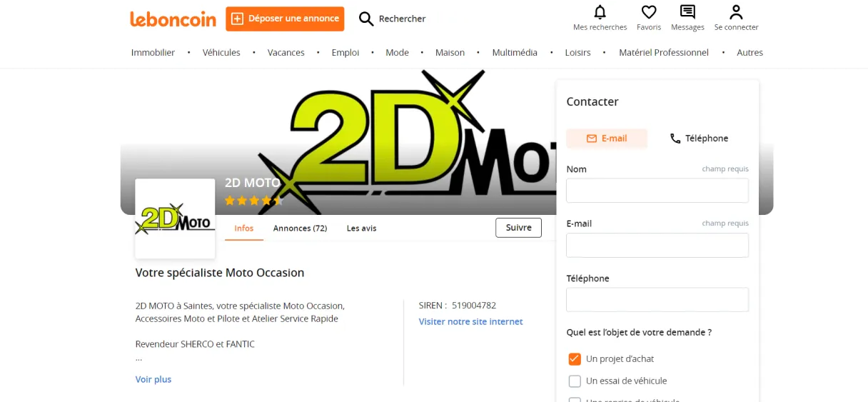Switch to the Annonces (72) tab

300,228
